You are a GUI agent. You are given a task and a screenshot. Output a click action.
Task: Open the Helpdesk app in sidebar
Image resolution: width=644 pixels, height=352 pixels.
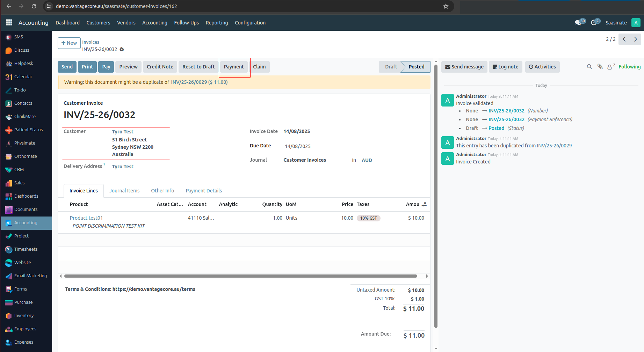click(x=23, y=64)
